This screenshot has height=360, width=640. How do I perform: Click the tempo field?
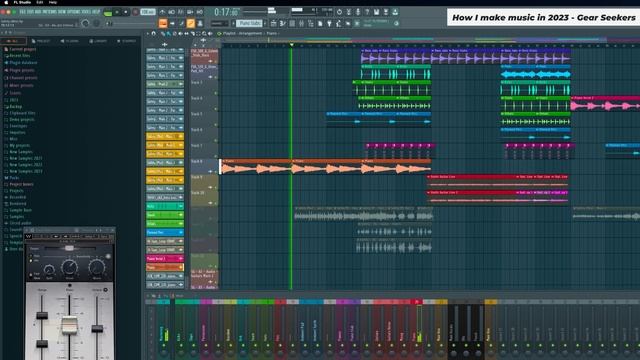(x=147, y=12)
